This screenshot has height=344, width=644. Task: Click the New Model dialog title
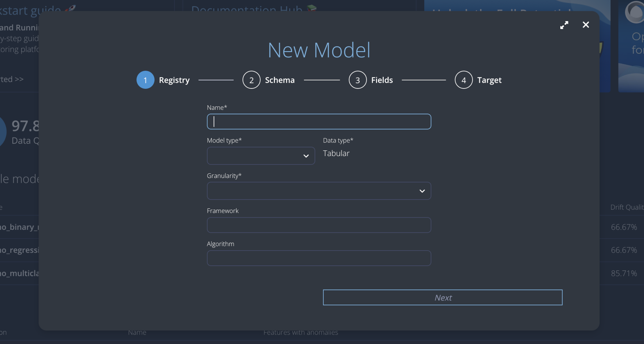point(319,50)
